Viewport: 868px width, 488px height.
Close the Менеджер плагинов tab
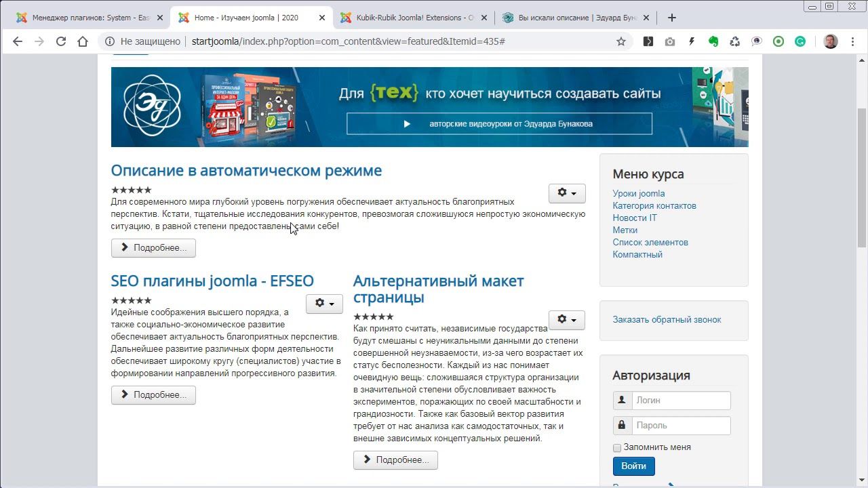[160, 18]
